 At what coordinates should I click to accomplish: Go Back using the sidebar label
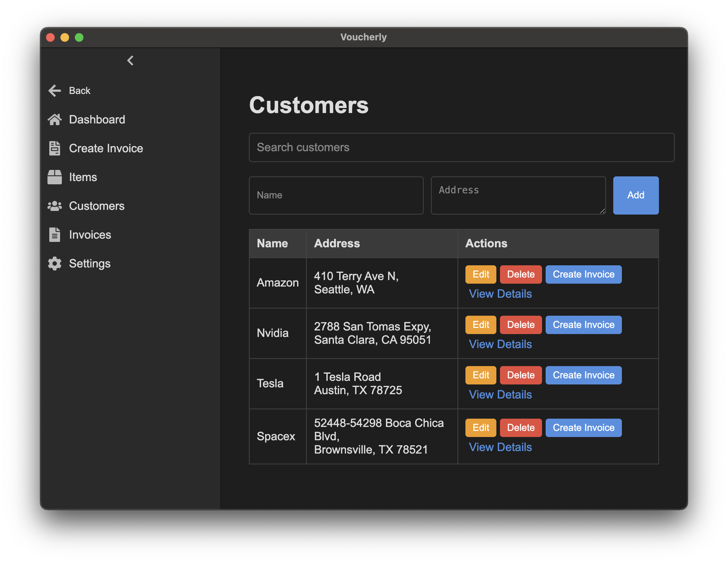(x=79, y=91)
